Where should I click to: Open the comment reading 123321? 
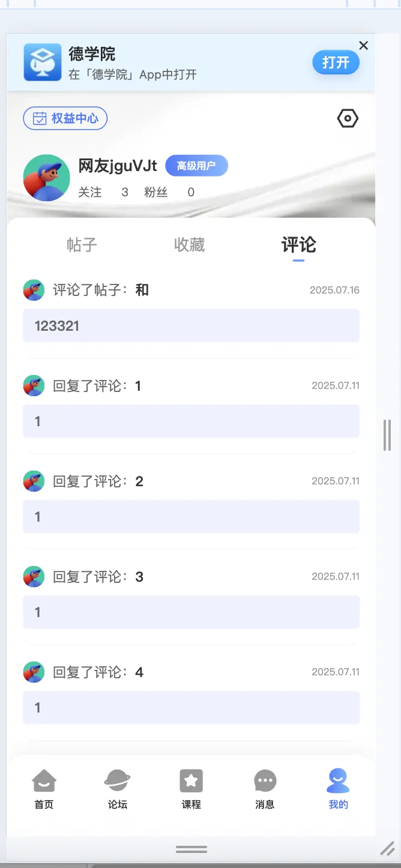tap(191, 325)
